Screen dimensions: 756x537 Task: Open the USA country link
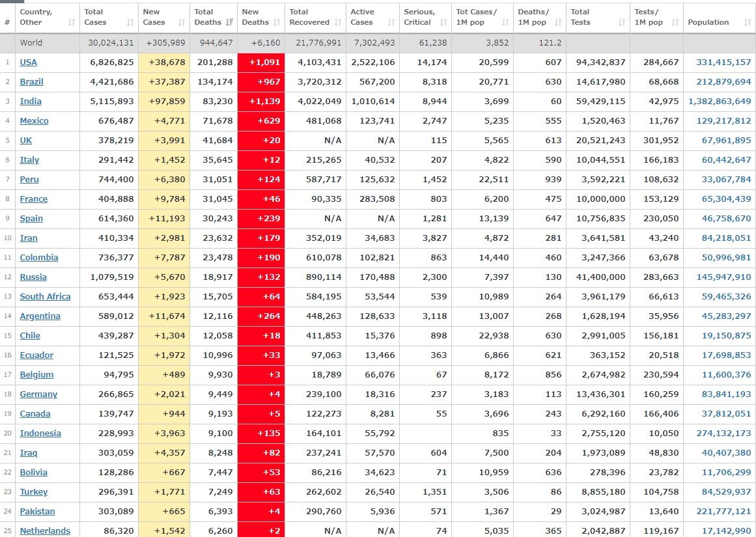(x=29, y=62)
